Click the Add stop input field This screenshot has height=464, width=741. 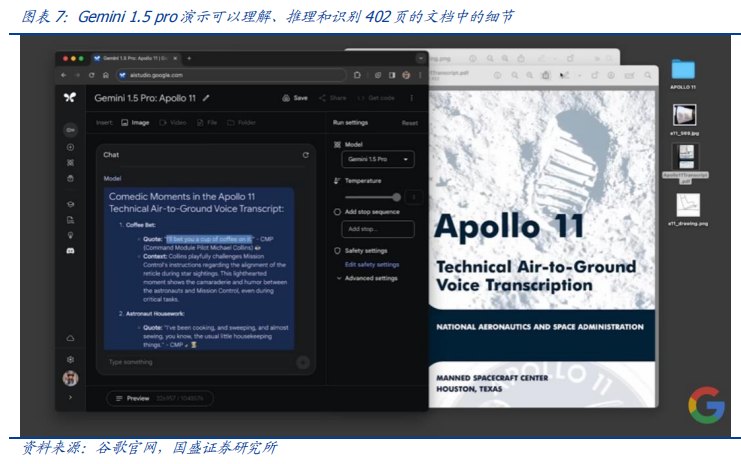pos(378,229)
